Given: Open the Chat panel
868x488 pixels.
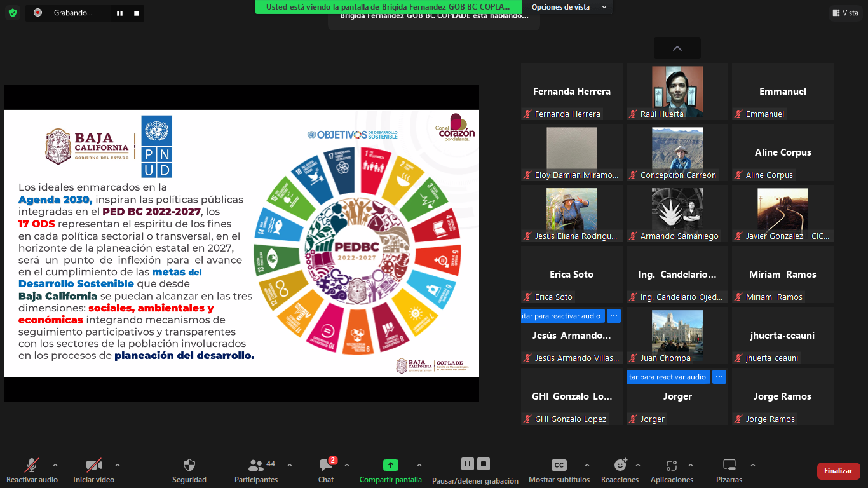Looking at the screenshot, I should pyautogui.click(x=326, y=465).
